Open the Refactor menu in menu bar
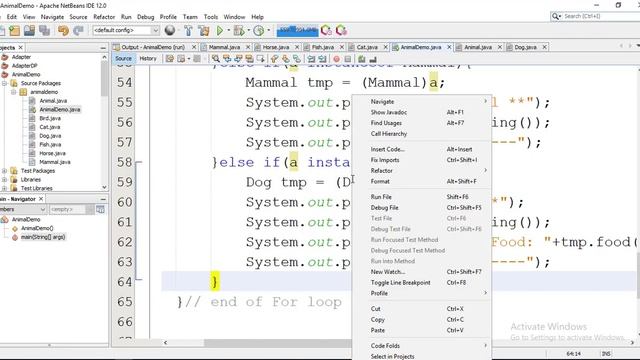 [x=104, y=17]
